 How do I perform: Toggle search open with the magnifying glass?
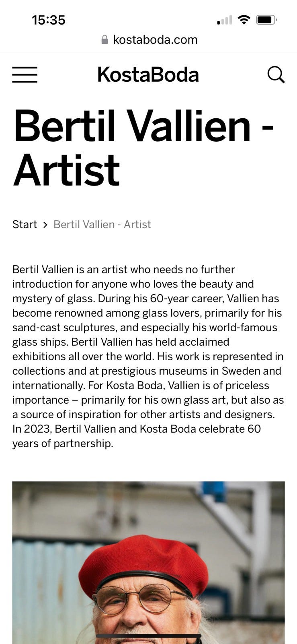click(x=277, y=75)
